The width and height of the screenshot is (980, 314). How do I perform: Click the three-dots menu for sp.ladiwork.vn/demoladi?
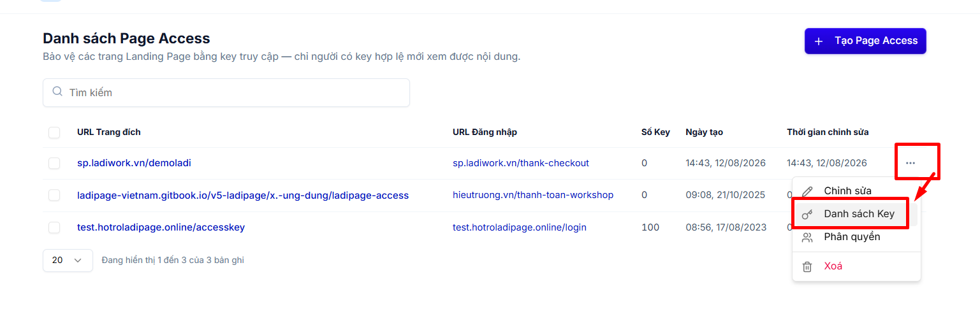910,163
